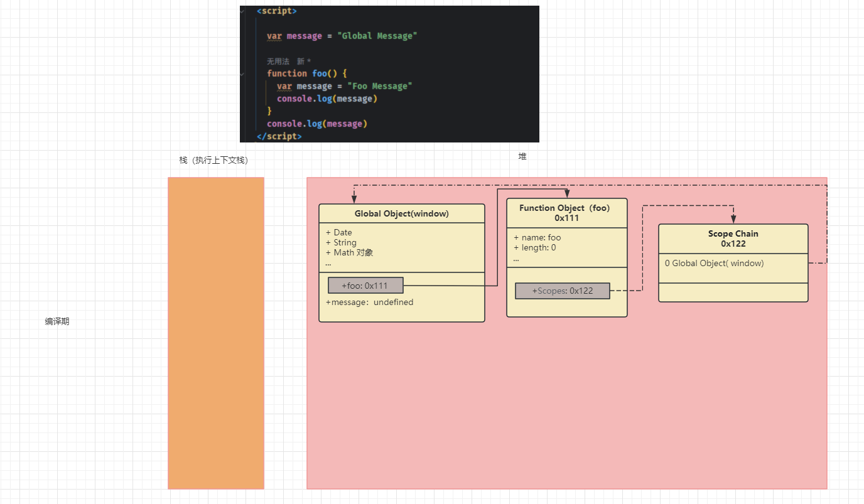Select the orange execution stack rectangle
The width and height of the screenshot is (864, 504).
tap(216, 333)
